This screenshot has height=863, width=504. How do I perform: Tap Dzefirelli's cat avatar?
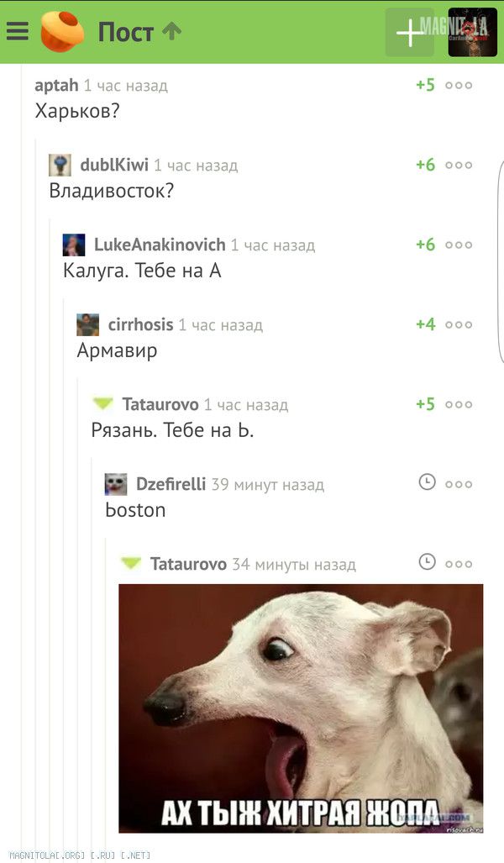coord(116,484)
